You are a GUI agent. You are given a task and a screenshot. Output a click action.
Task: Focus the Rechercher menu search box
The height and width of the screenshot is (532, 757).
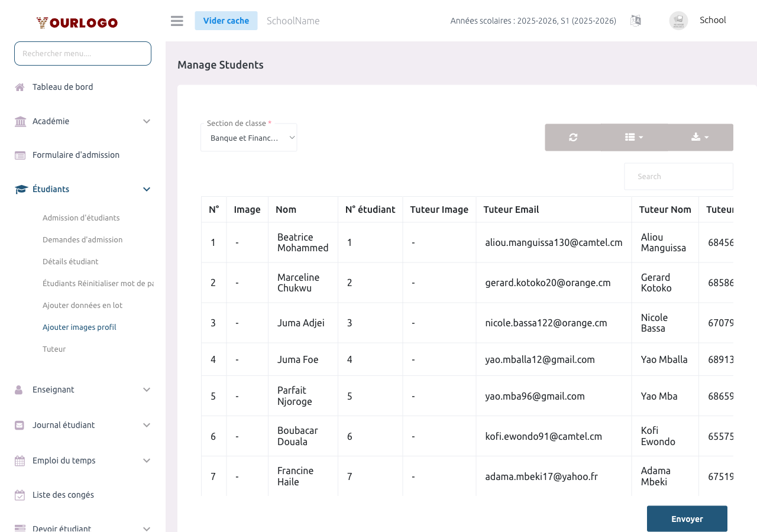(x=83, y=53)
